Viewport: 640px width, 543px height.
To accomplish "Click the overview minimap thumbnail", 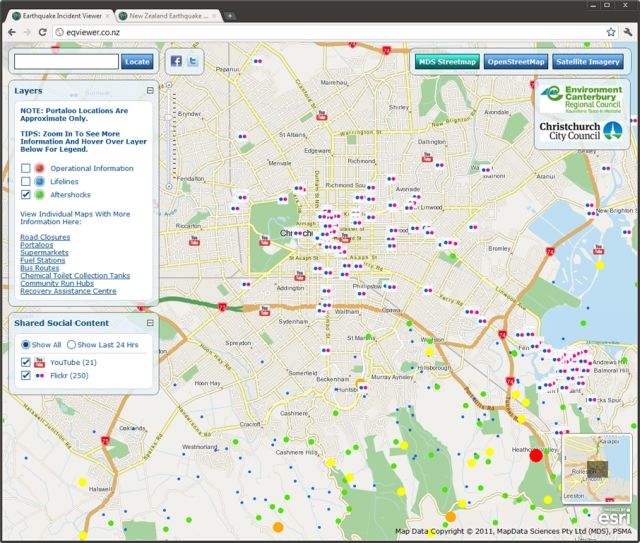I will [597, 469].
